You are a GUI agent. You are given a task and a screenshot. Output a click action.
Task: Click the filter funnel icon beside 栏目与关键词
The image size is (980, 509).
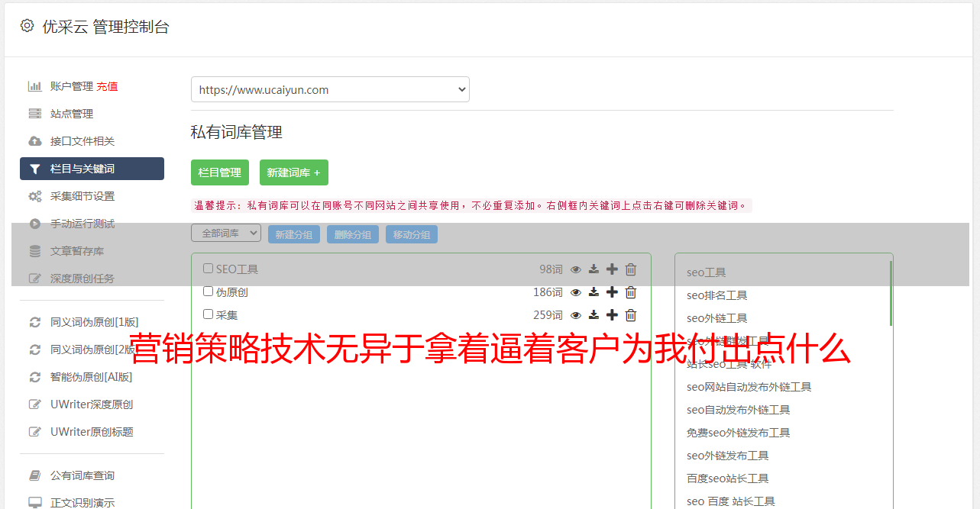[35, 169]
